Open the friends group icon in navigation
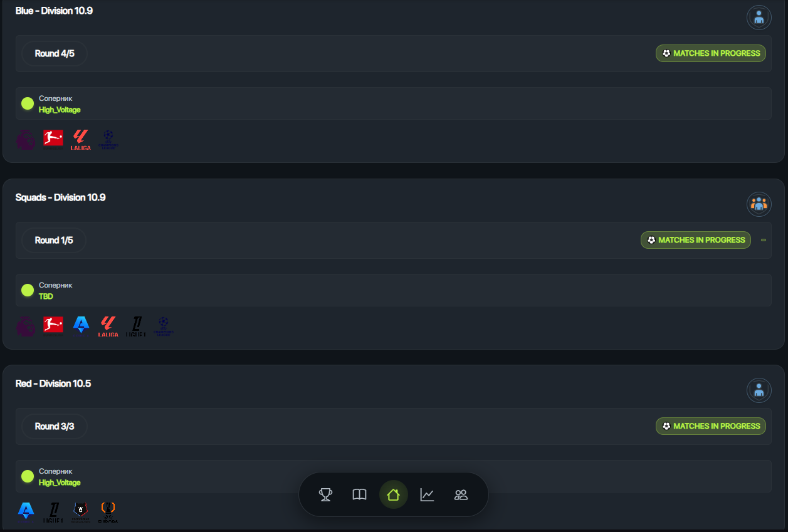 461,495
